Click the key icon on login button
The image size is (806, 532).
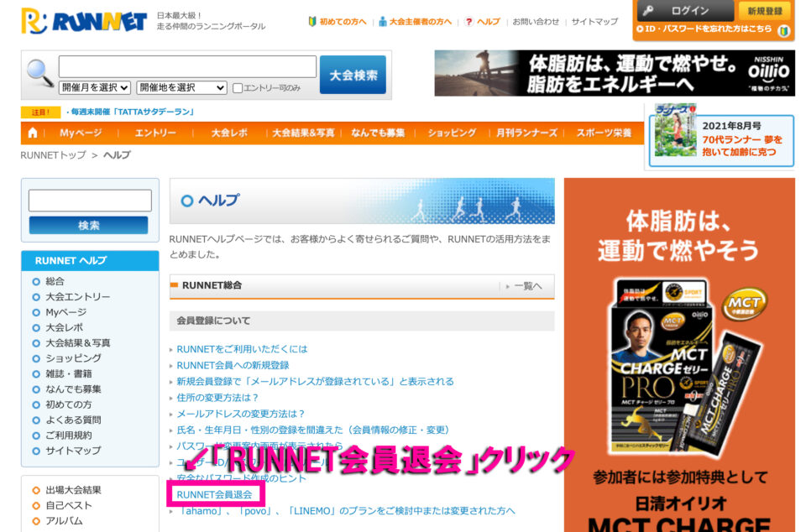pyautogui.click(x=647, y=11)
